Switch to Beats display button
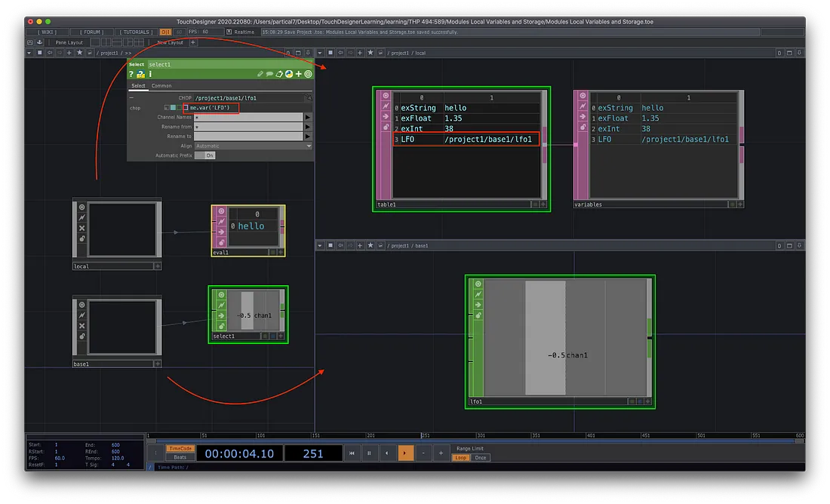Viewport: 830px width, 504px height. (180, 457)
